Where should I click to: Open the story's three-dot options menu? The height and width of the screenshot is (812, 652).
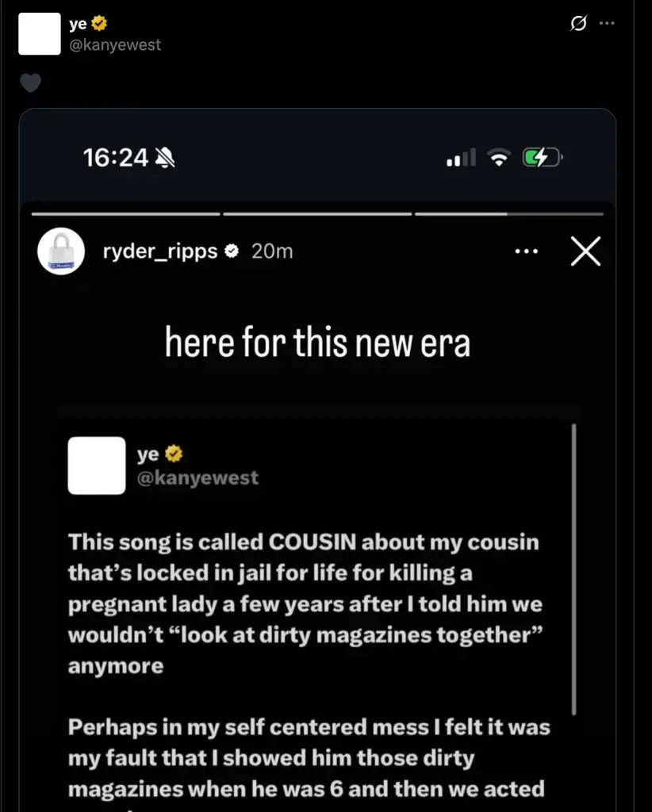527,252
